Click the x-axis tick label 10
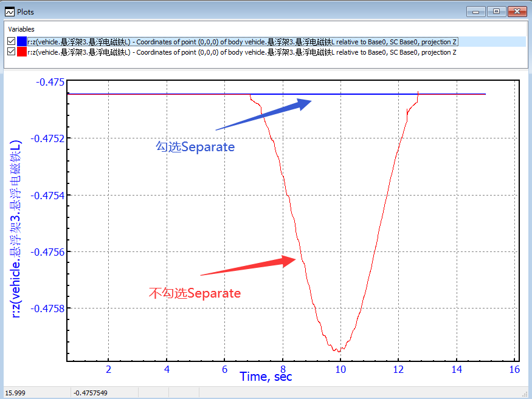532x399 pixels. pyautogui.click(x=340, y=369)
